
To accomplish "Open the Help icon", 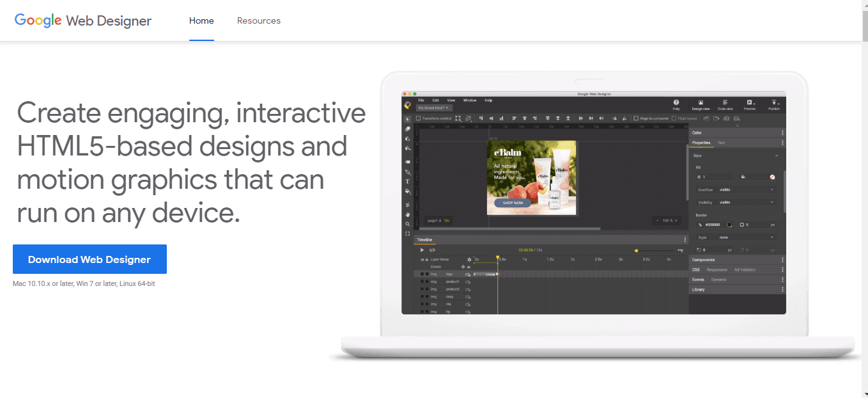I will coord(676,102).
